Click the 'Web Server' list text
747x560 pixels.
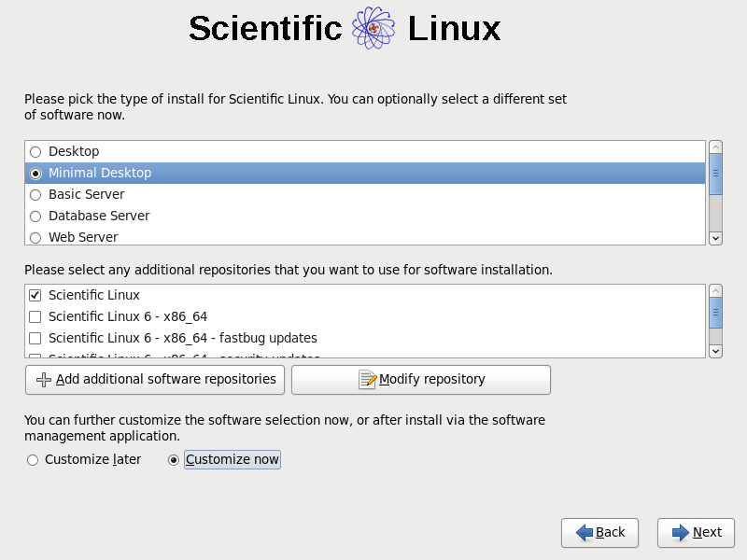83,237
